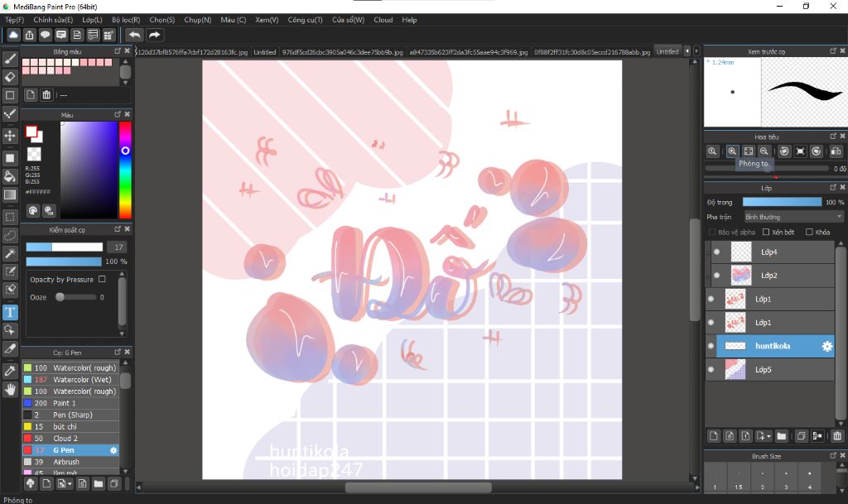Hide the Lớp4 layer
This screenshot has height=504, width=848.
pyautogui.click(x=716, y=252)
